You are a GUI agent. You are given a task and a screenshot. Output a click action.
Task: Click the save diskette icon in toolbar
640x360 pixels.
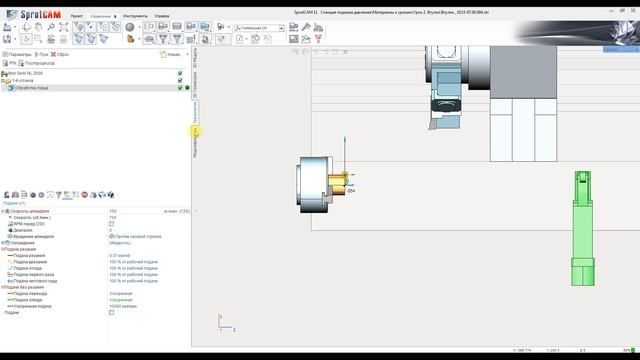7,39
